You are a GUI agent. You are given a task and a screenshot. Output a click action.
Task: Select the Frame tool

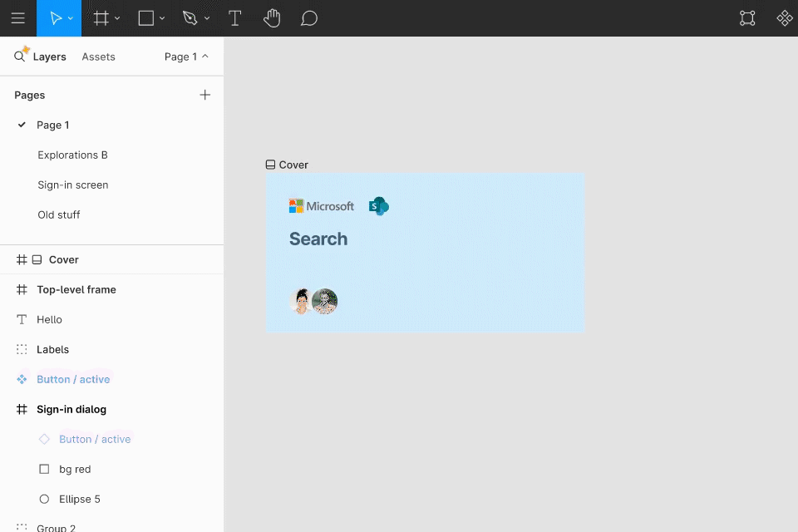coord(101,18)
